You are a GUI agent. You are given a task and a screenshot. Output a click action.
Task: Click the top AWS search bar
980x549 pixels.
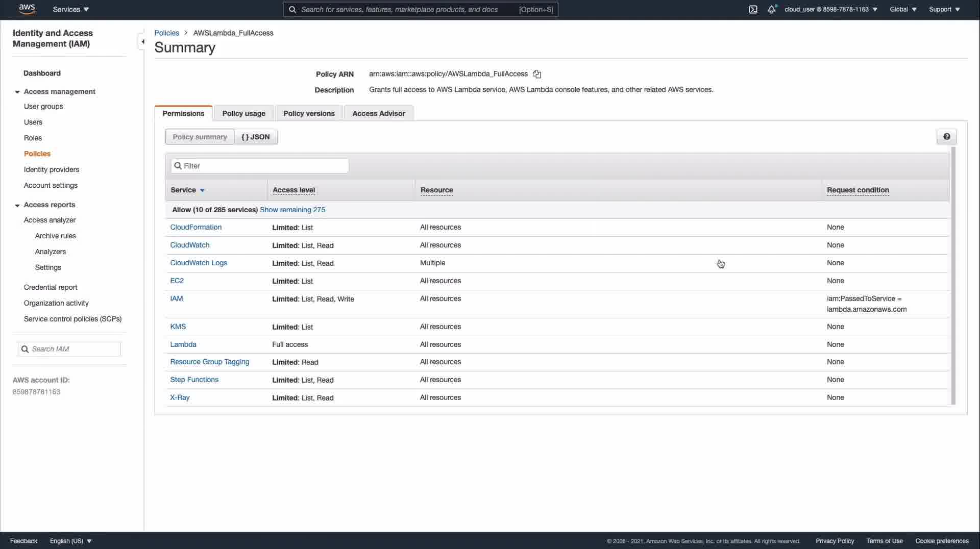pos(421,10)
